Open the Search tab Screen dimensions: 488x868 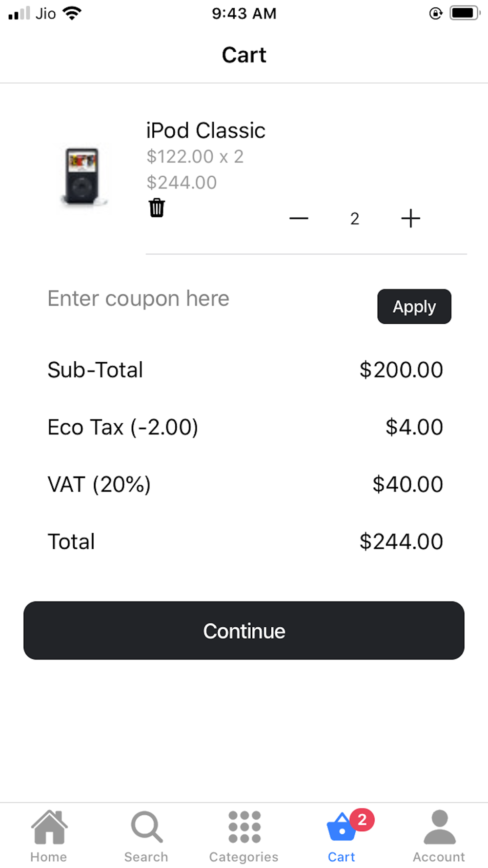(x=146, y=836)
